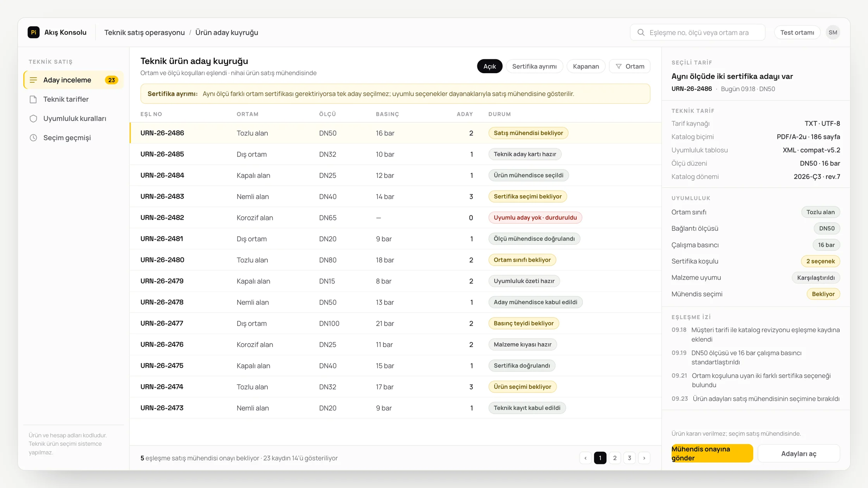Viewport: 868px width, 488px height.
Task: Click Ürün aday kuyruğu breadcrumb
Action: pyautogui.click(x=227, y=33)
